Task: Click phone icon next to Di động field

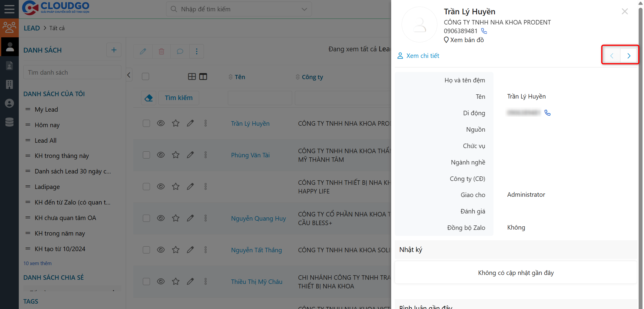Action: tap(547, 113)
